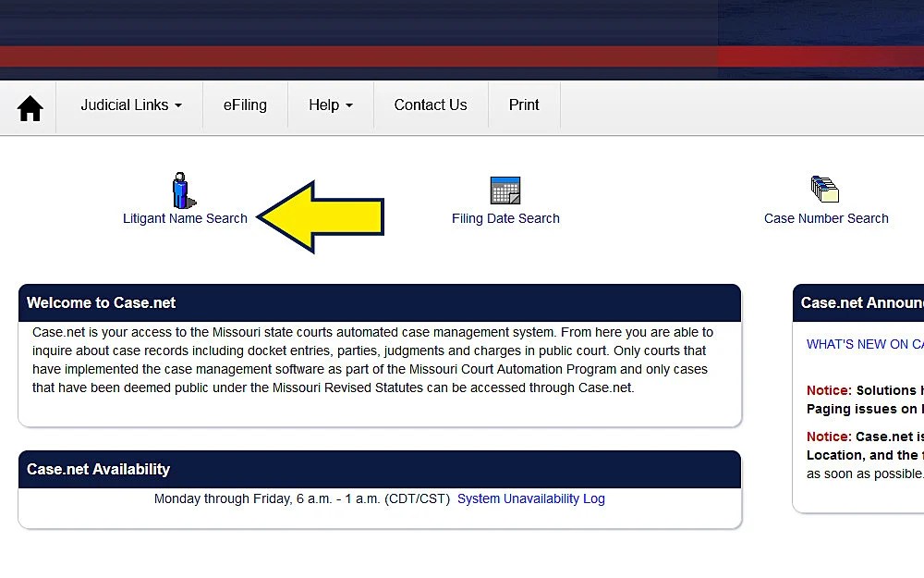Image resolution: width=924 pixels, height=578 pixels.
Task: Click the stacked folders graphic above Case Number Search
Action: click(x=825, y=190)
